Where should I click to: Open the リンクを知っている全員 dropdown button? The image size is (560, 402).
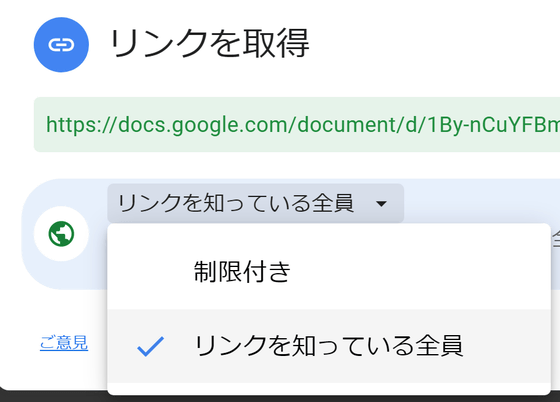point(256,203)
